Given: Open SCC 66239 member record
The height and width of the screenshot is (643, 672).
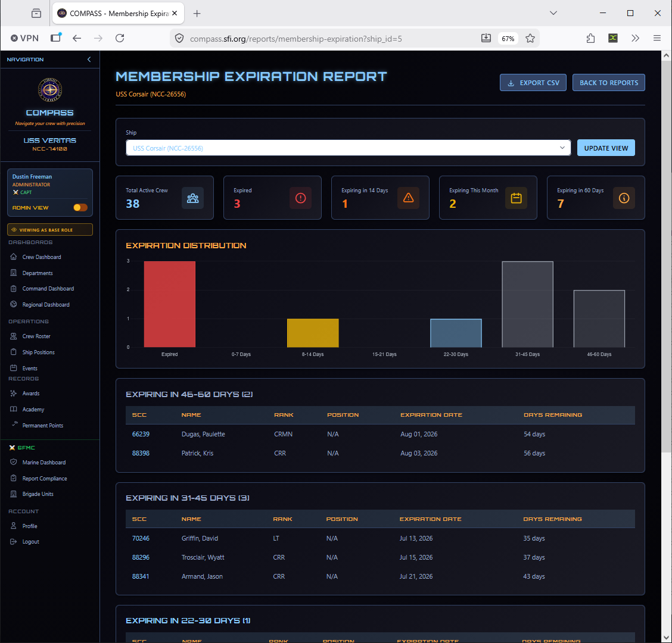Looking at the screenshot, I should click(141, 434).
